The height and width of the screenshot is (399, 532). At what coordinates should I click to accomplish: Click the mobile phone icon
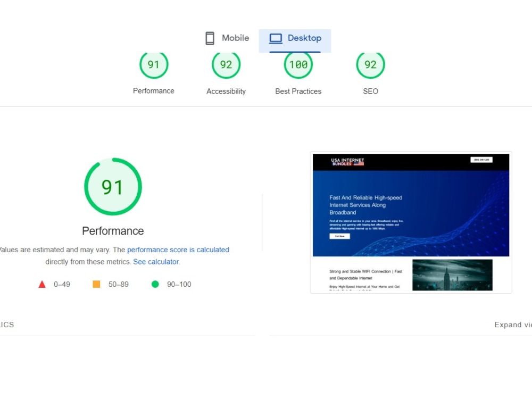pos(210,38)
